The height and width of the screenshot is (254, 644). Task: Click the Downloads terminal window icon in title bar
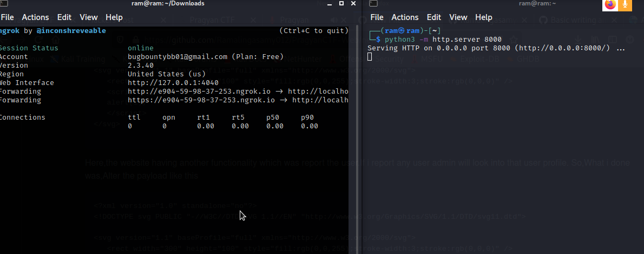(4, 3)
